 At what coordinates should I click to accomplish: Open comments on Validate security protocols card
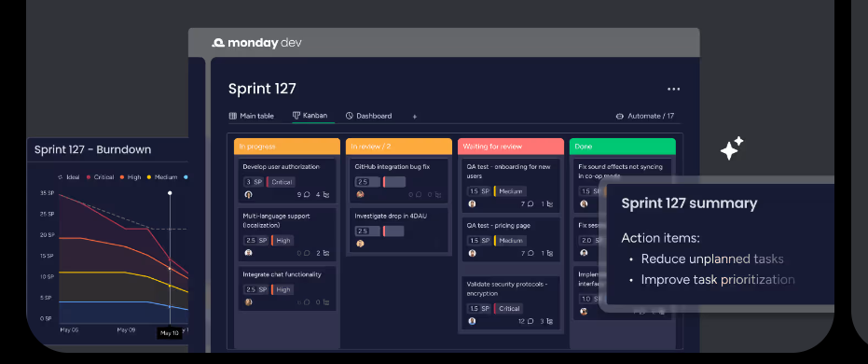[530, 321]
